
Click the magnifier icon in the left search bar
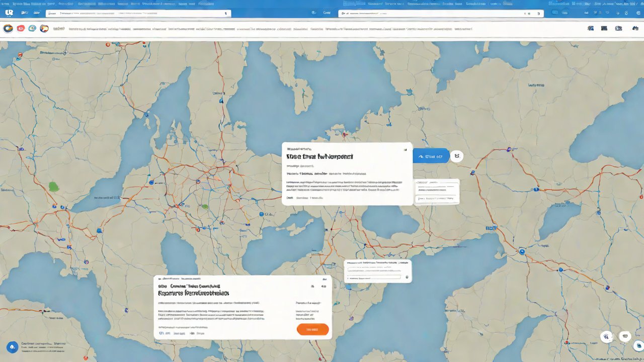(52, 14)
